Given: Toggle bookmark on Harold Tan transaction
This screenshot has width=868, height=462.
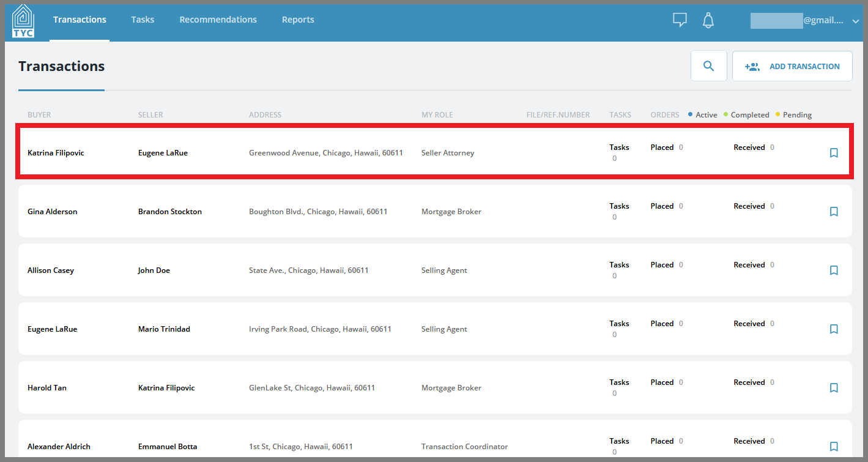Looking at the screenshot, I should coord(834,388).
